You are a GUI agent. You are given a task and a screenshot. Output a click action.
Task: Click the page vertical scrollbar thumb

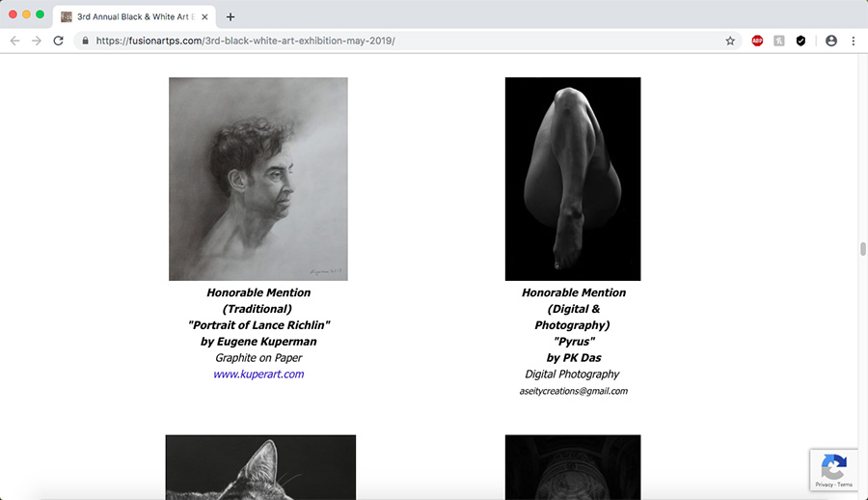(862, 249)
